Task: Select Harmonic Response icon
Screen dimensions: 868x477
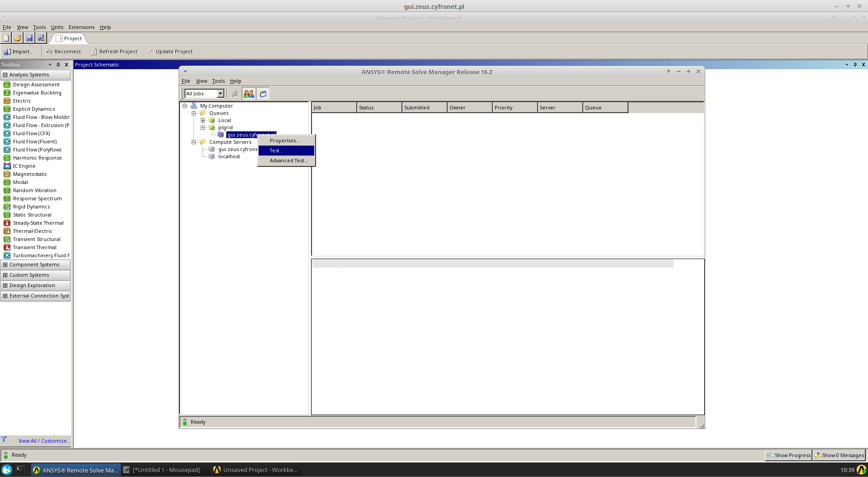Action: [7, 158]
